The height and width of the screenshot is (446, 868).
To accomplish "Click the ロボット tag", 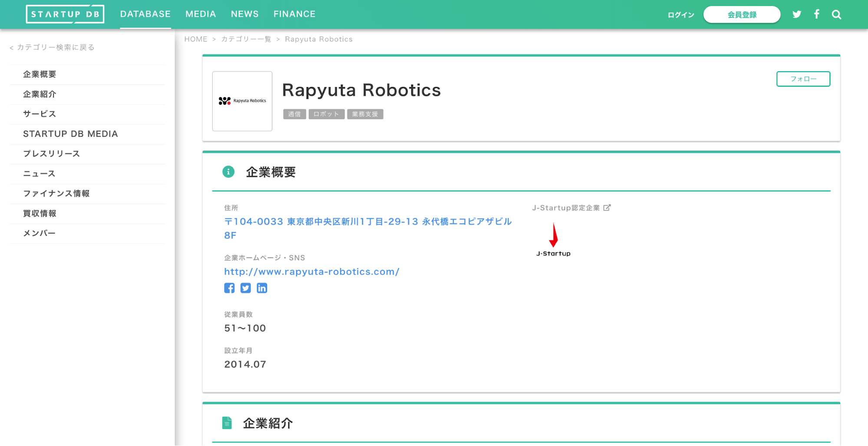I will (x=327, y=114).
